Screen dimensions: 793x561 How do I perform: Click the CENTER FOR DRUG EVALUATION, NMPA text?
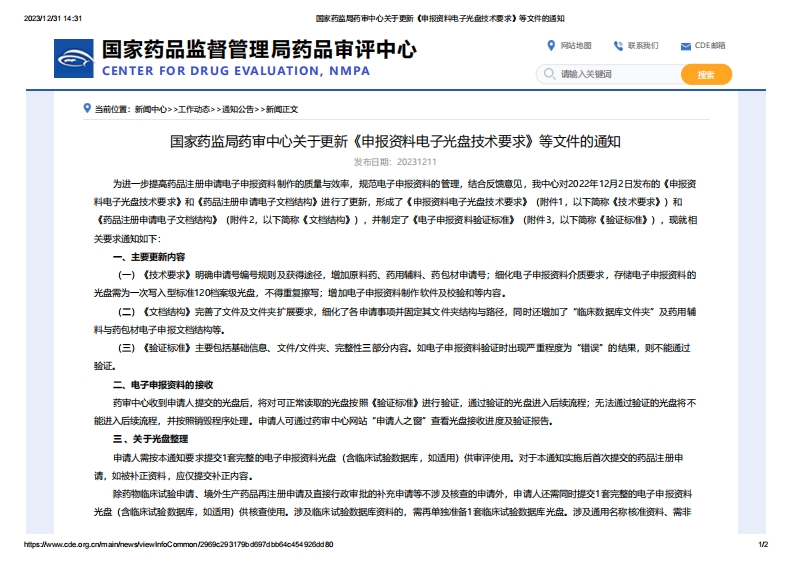(x=236, y=71)
